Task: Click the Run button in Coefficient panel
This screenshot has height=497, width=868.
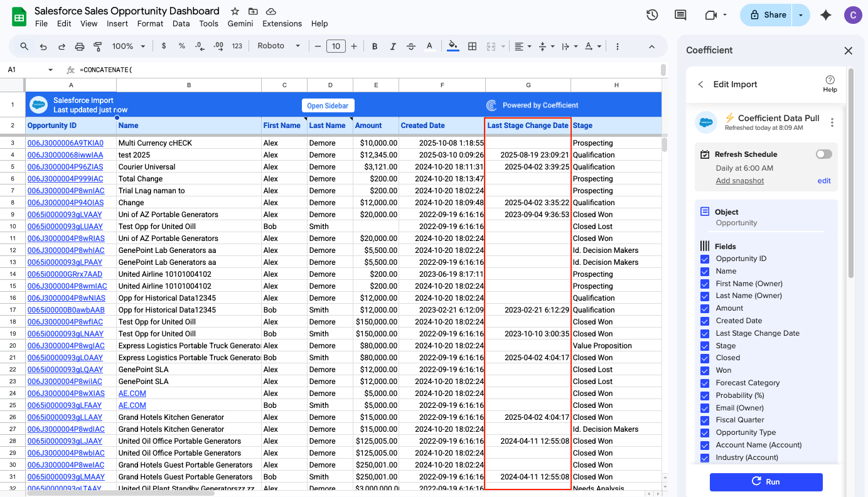Action: [x=766, y=482]
